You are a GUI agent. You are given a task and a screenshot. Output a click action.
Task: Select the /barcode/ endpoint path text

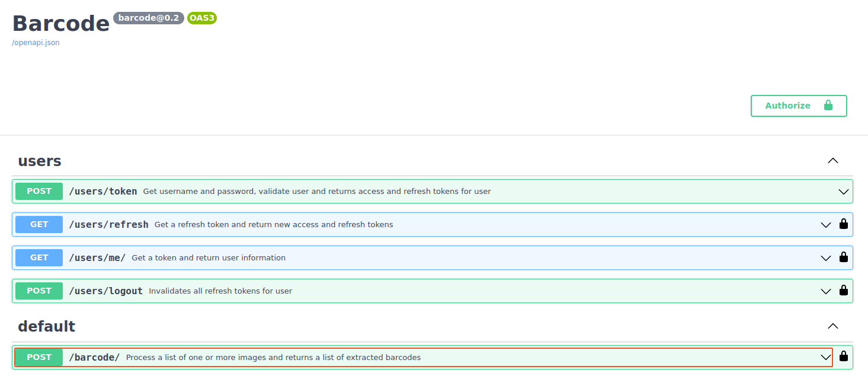tap(95, 357)
